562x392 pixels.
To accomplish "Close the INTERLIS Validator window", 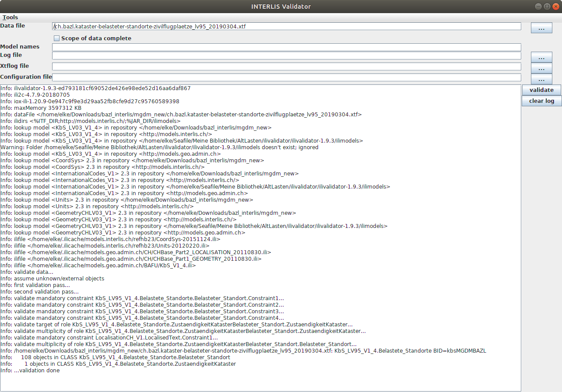I will click(555, 7).
